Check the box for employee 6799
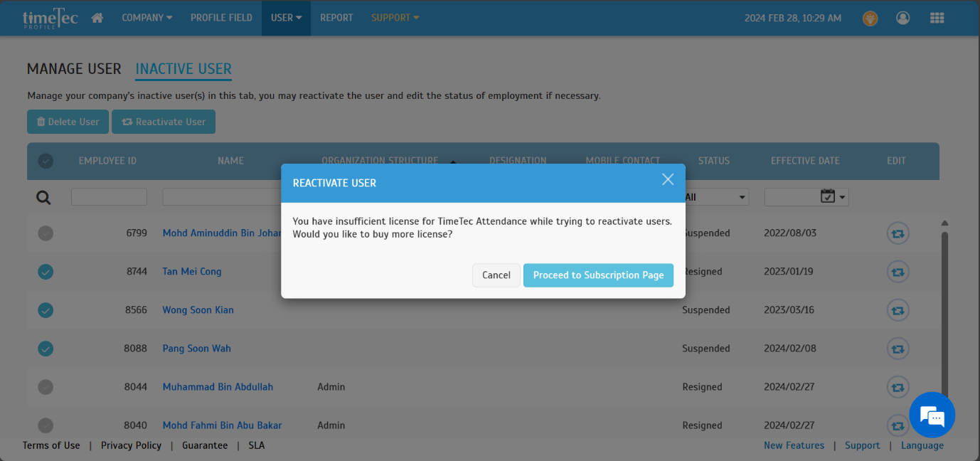The image size is (980, 461). tap(46, 233)
